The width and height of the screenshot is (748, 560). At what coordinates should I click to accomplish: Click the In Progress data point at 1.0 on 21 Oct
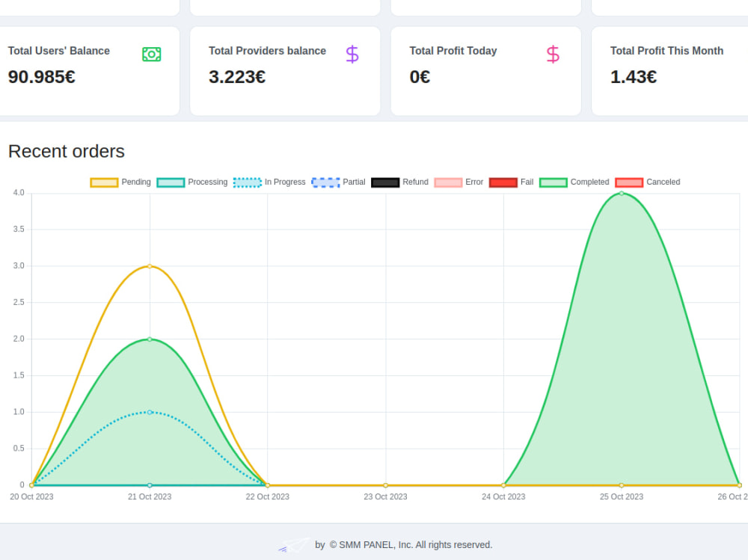[150, 412]
